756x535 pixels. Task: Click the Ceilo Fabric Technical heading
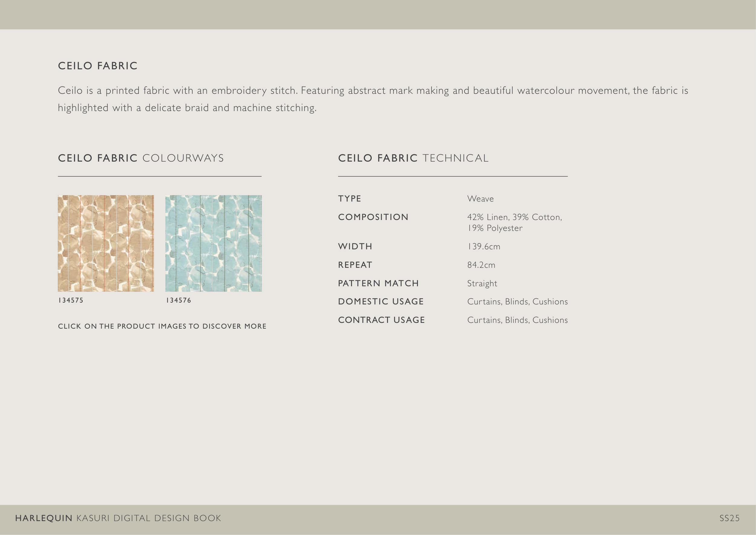click(413, 158)
